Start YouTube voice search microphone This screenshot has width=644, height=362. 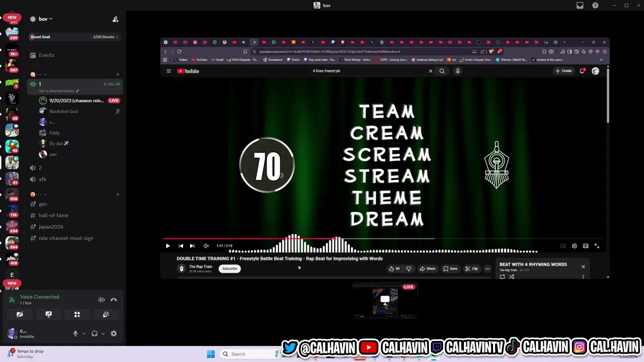tap(458, 71)
